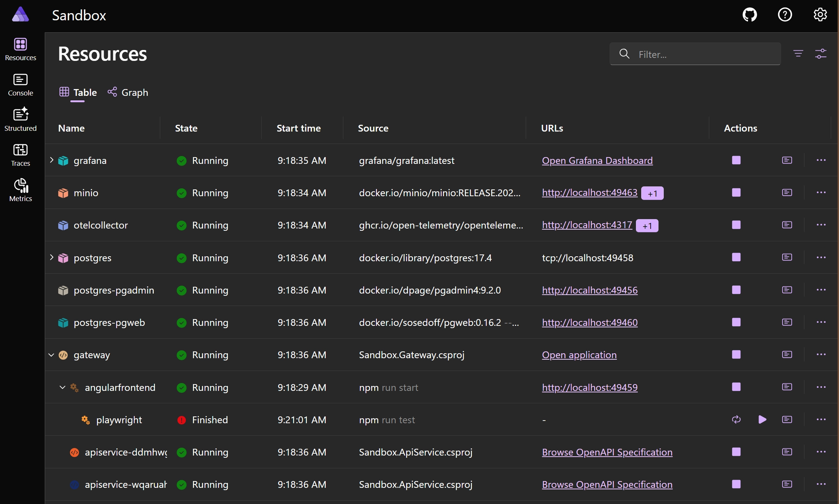Browse OpenAPI Specification for apiservice-wqaruab

[607, 484]
